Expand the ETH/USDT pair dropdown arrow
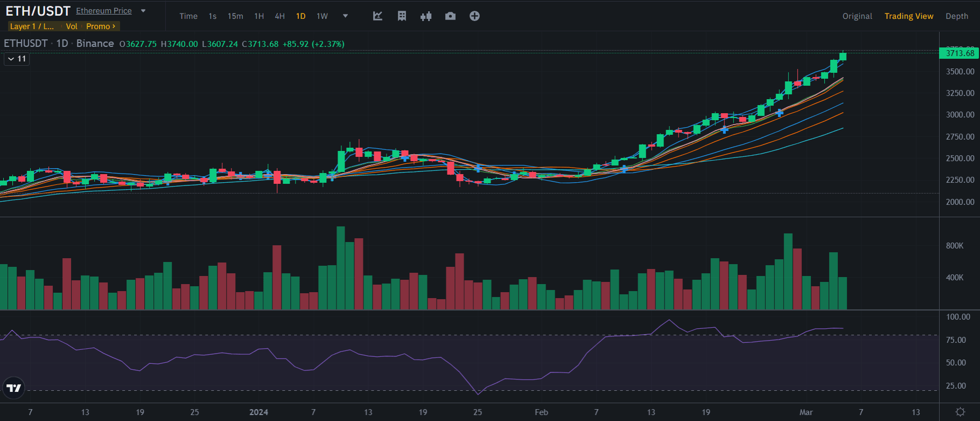Screen dimensions: 980x421 click(x=143, y=11)
